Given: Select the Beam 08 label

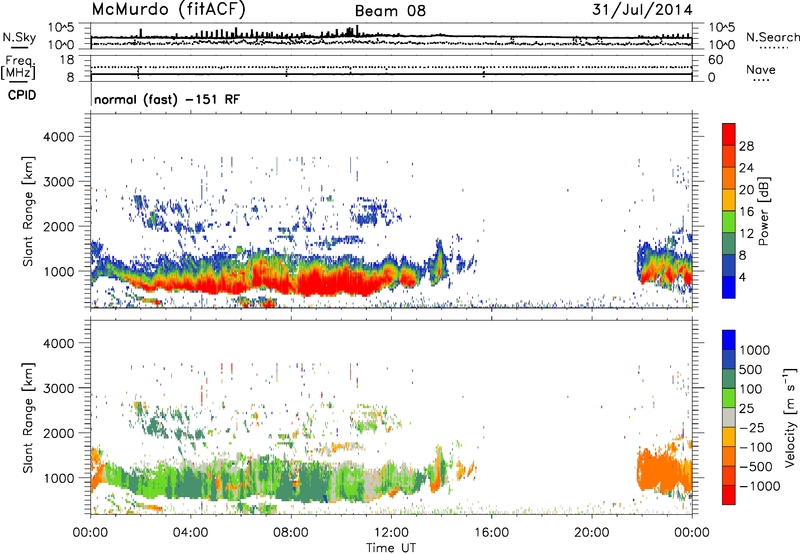Looking at the screenshot, I should [x=390, y=11].
